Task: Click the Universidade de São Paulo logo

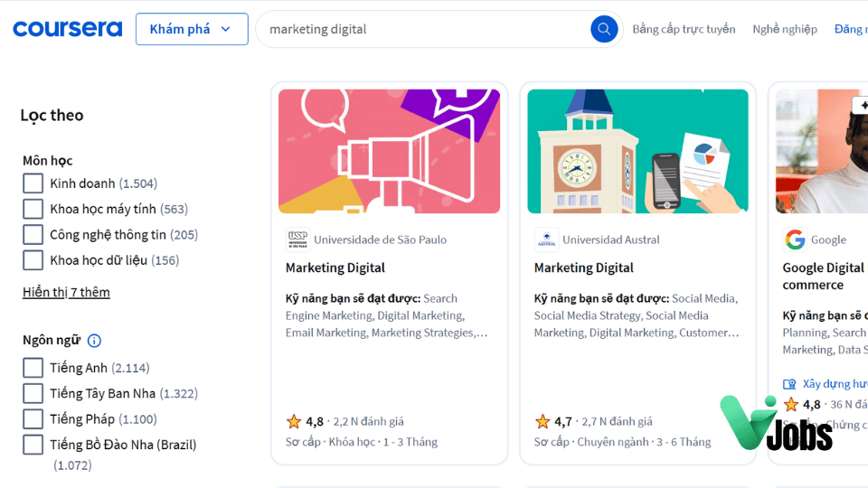Action: pyautogui.click(x=297, y=239)
